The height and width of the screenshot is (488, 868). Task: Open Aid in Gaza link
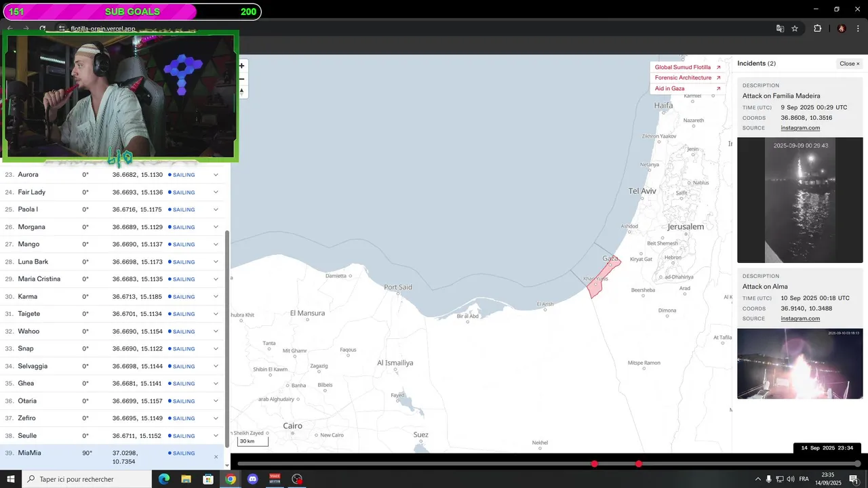point(688,89)
